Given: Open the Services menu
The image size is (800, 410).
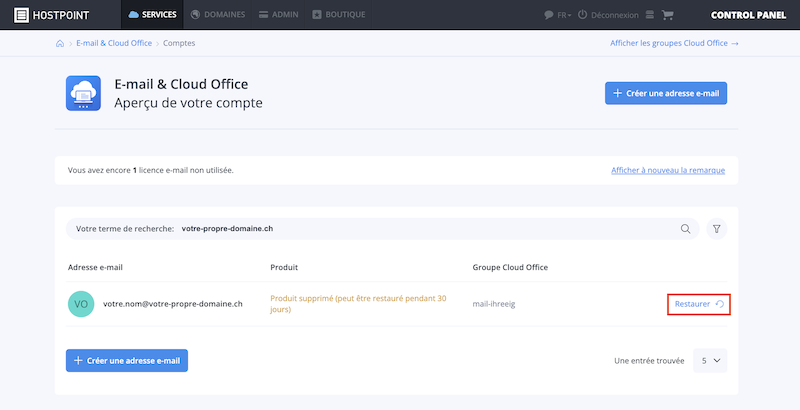Looking at the screenshot, I should point(152,15).
